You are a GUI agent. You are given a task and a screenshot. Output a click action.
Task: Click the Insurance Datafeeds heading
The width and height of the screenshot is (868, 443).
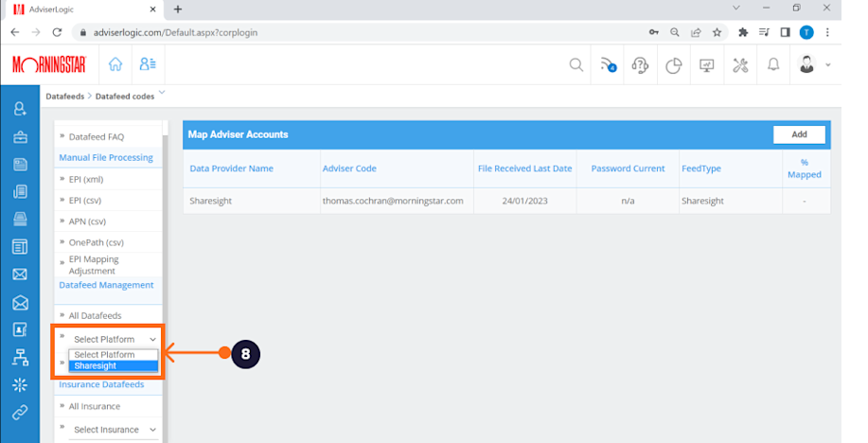(101, 384)
